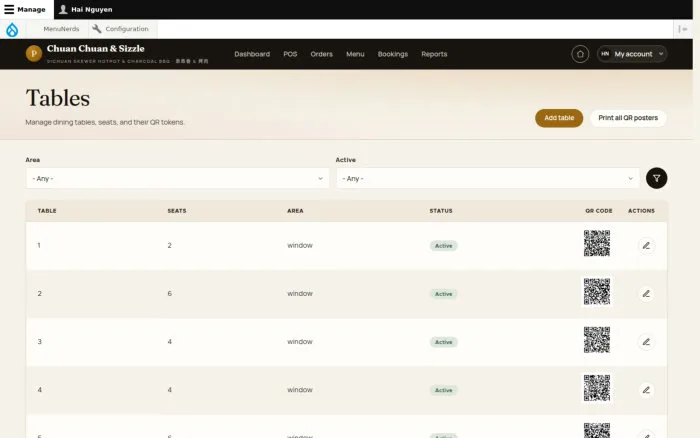
Task: Click Print all QR posters button
Action: [x=628, y=118]
